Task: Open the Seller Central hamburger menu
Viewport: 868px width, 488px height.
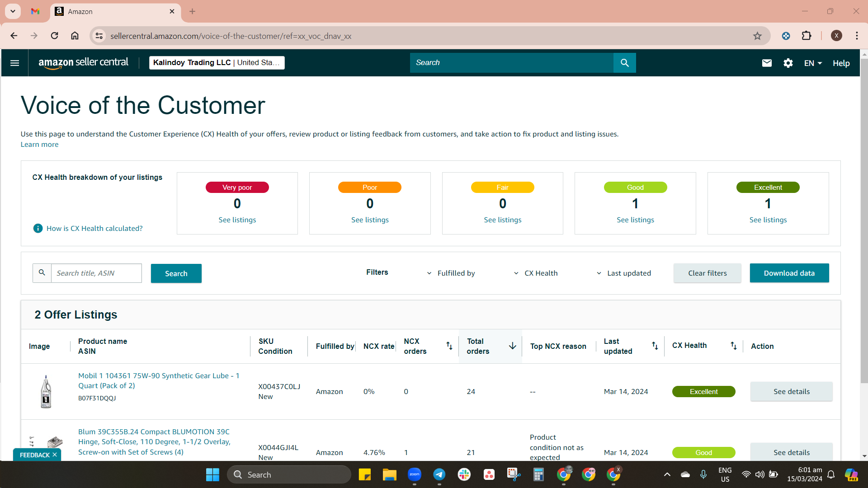Action: 14,63
